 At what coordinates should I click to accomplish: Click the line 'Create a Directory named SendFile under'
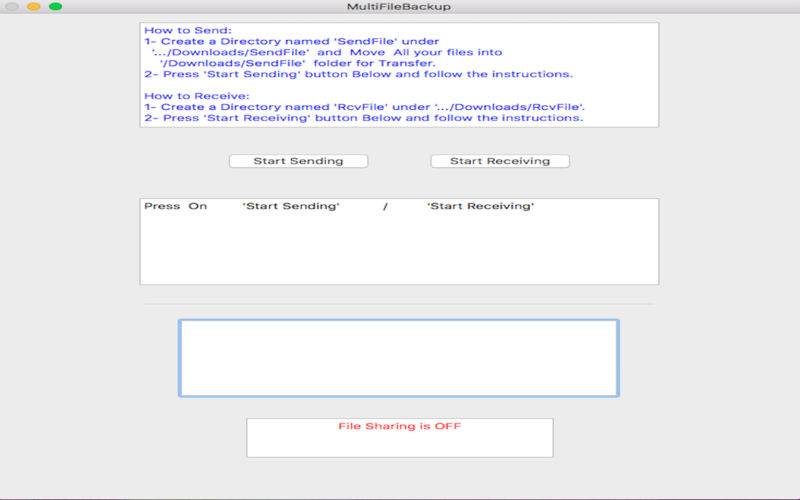click(x=291, y=41)
